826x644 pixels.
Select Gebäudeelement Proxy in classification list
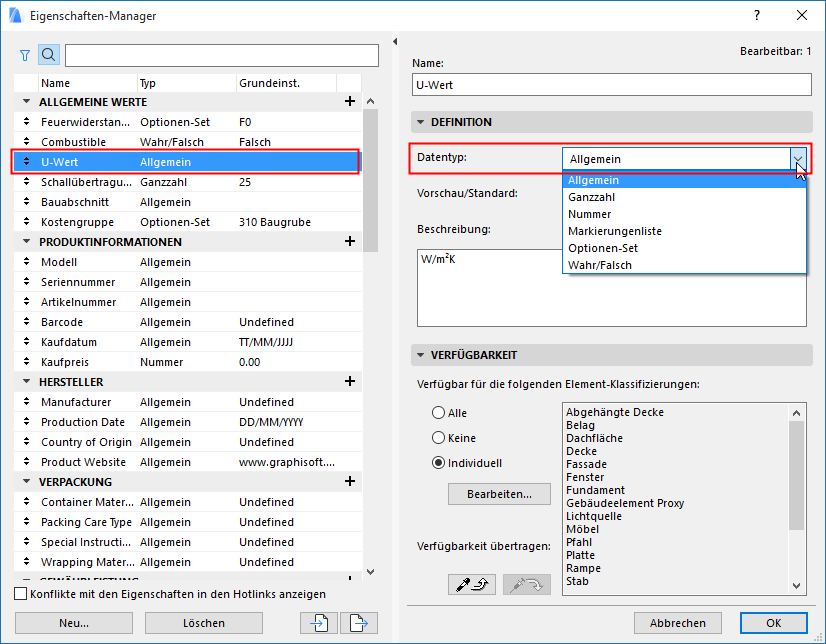click(x=625, y=503)
